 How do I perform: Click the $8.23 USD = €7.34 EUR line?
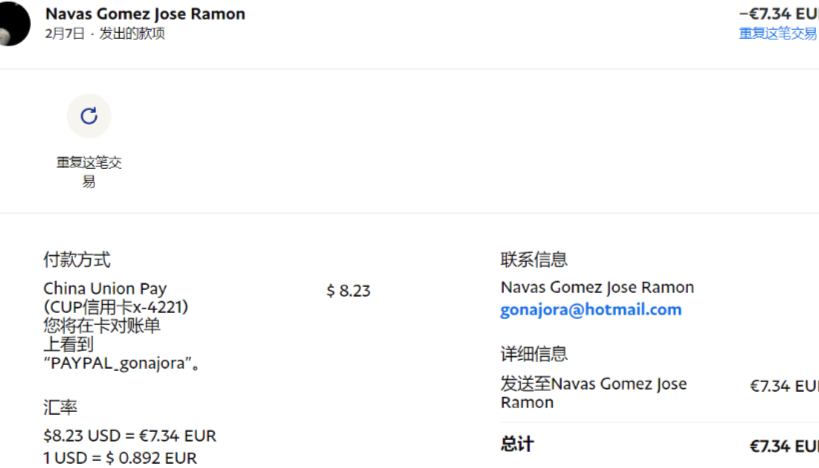coord(130,436)
